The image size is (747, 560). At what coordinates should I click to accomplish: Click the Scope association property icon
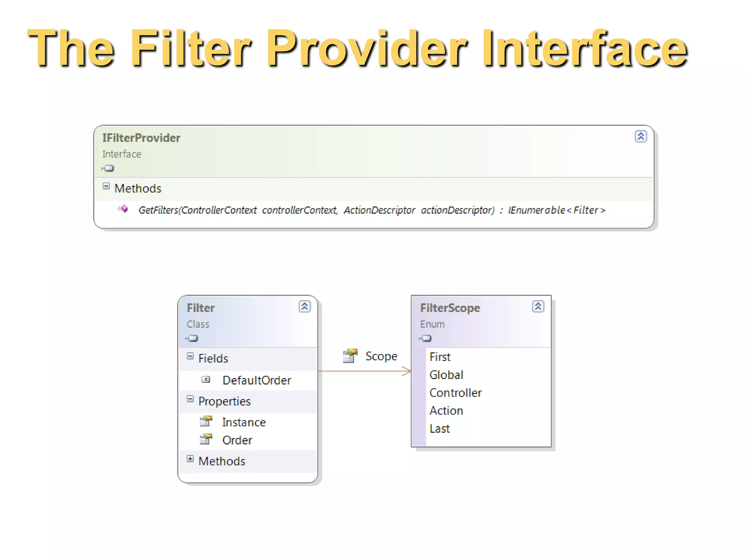(350, 356)
